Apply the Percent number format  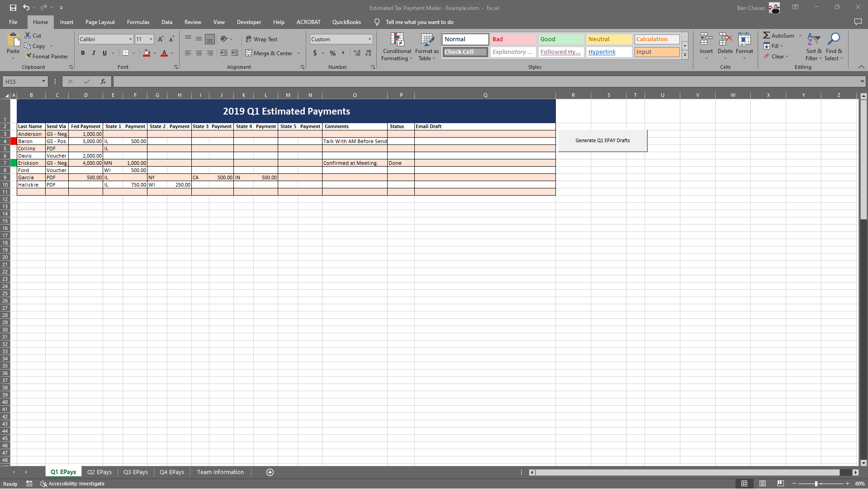click(x=332, y=53)
